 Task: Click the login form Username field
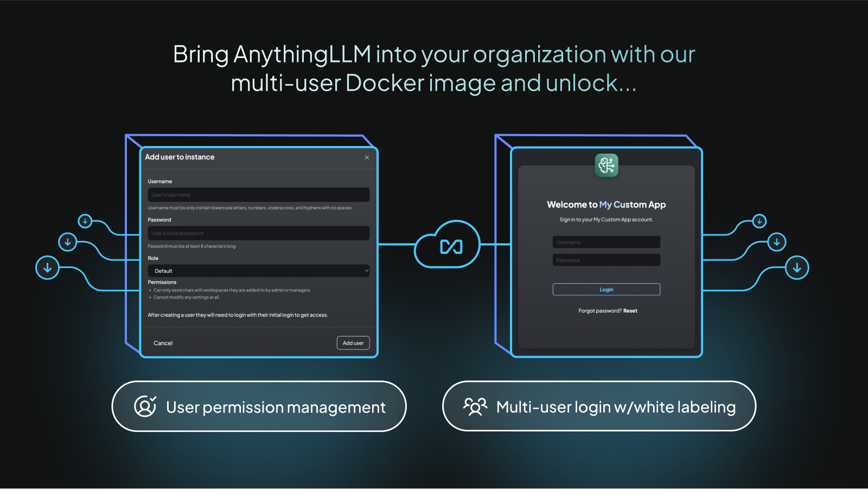coord(607,242)
